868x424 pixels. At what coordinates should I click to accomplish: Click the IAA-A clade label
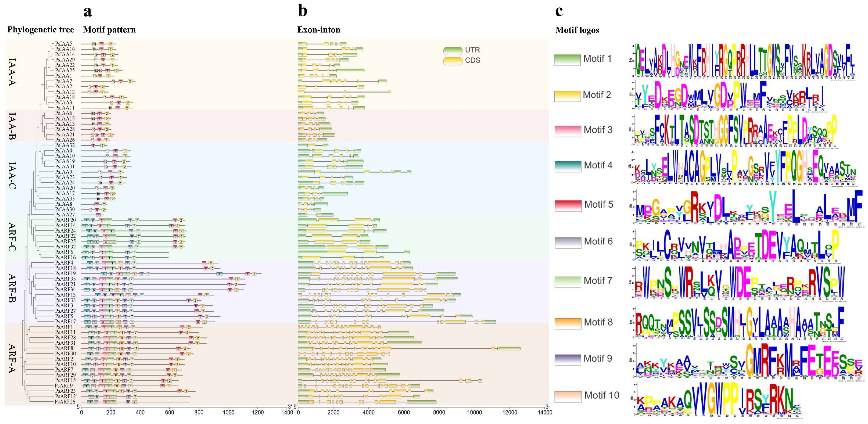(12, 72)
